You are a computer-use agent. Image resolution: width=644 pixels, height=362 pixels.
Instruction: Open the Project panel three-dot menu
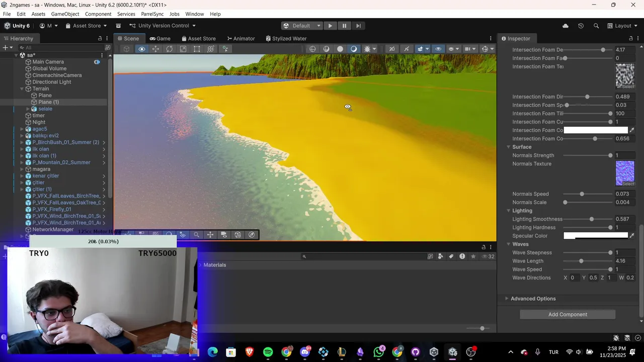tap(491, 247)
